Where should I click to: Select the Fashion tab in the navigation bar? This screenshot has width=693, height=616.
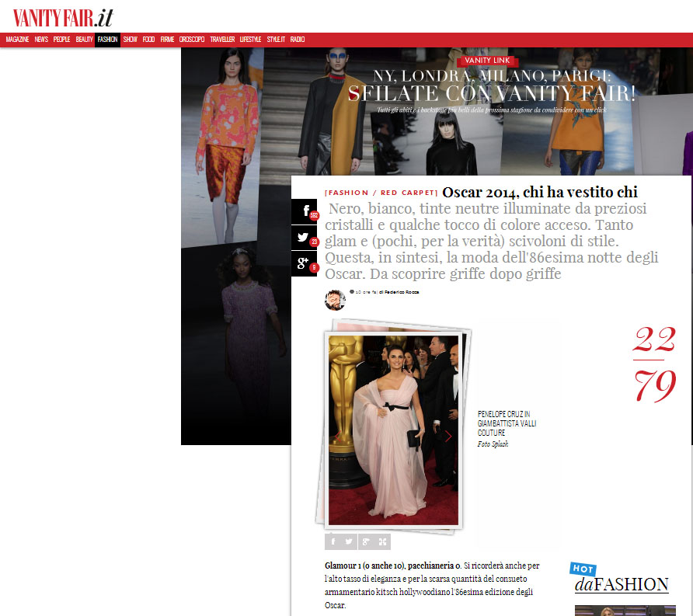[x=107, y=40]
